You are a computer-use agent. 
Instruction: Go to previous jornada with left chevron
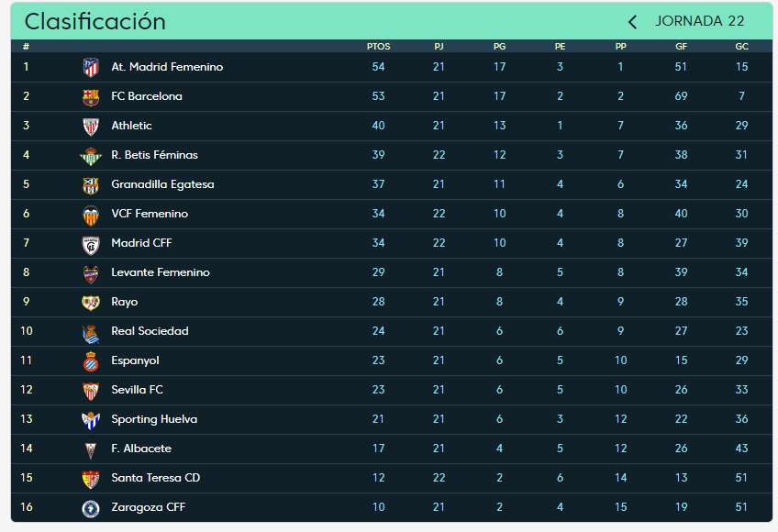click(x=632, y=22)
